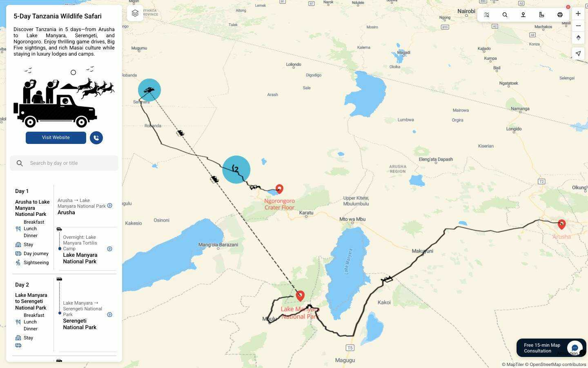Expand the Serengeti National Park stop arrow
Image resolution: width=588 pixels, height=368 pixels.
tap(109, 314)
